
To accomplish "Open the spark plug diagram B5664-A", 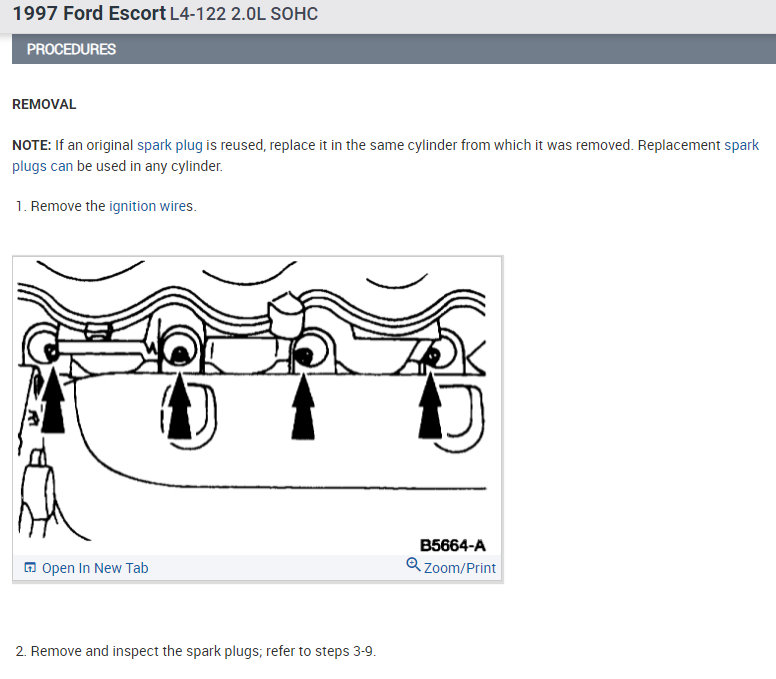I will [x=257, y=406].
